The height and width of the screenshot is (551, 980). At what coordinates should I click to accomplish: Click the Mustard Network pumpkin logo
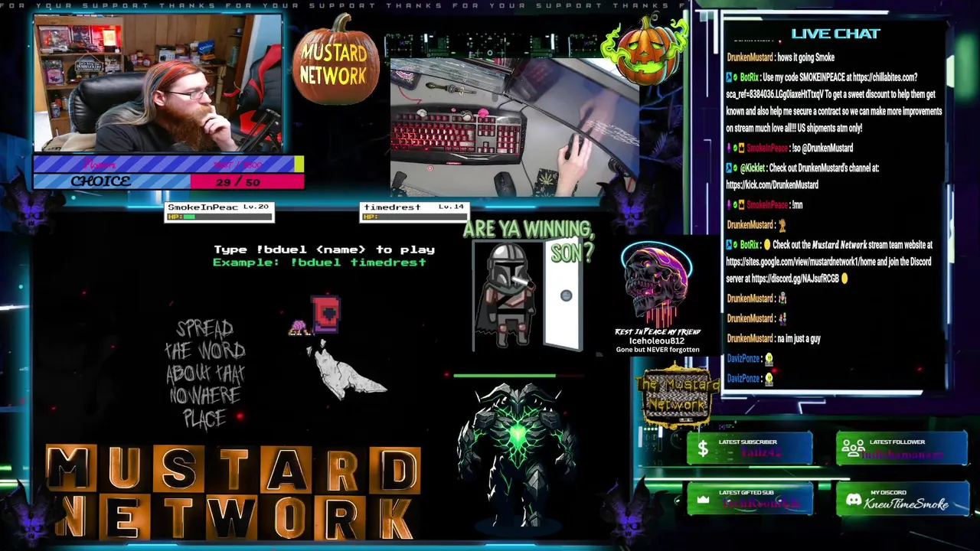click(335, 61)
